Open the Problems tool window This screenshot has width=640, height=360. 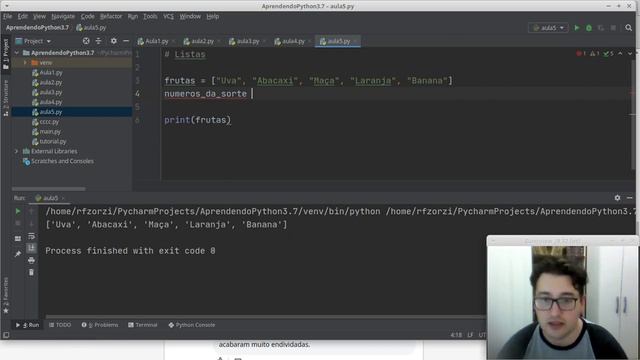[x=100, y=325]
